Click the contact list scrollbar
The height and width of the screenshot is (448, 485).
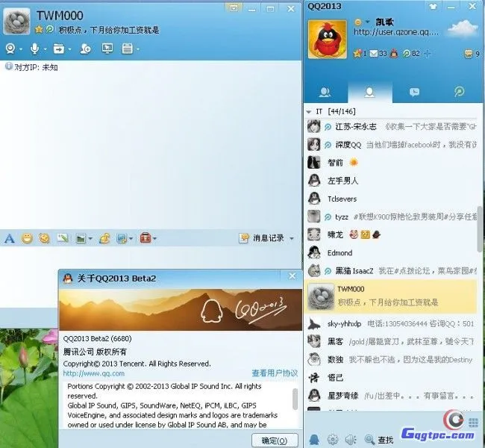(480, 228)
